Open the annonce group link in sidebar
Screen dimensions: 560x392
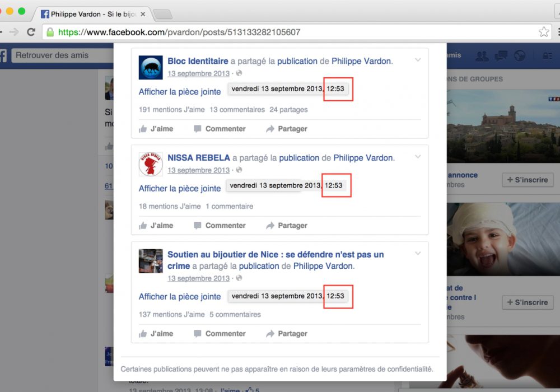(x=463, y=175)
